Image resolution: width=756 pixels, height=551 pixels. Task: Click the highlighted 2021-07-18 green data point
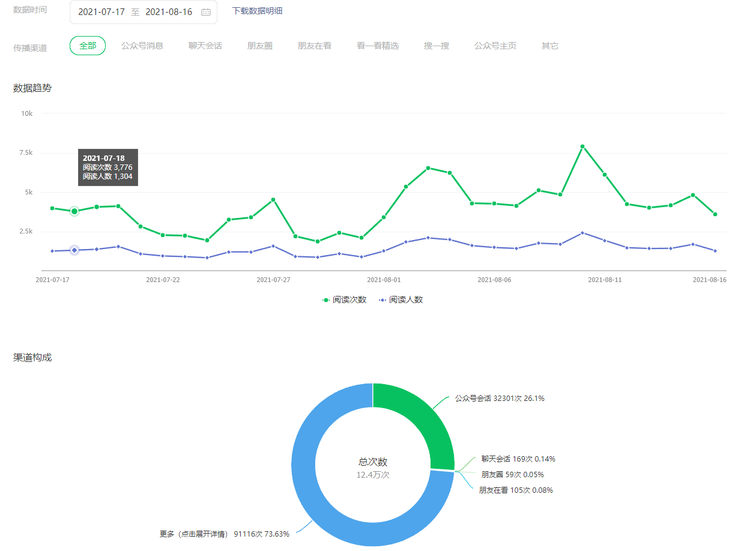74,211
